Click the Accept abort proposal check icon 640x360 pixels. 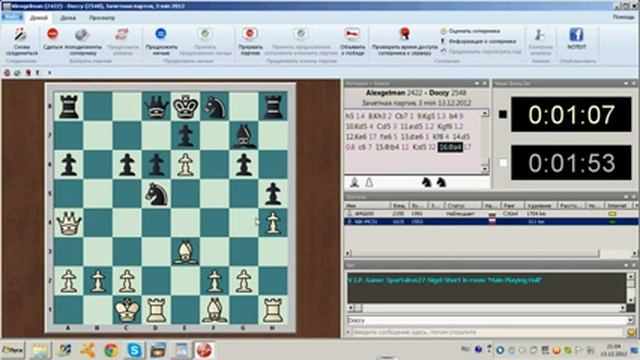(301, 34)
